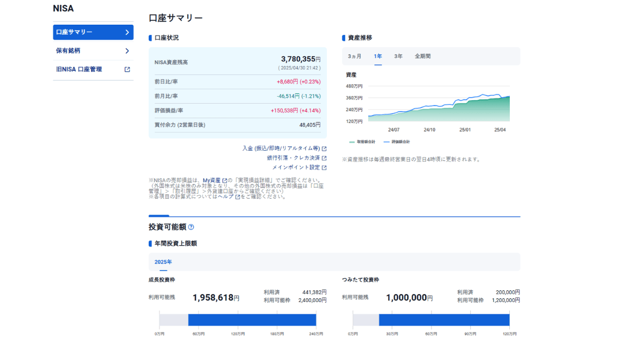The width and height of the screenshot is (644, 338).
Task: Click the 成長投資枠 usage progress bar
Action: (238, 320)
